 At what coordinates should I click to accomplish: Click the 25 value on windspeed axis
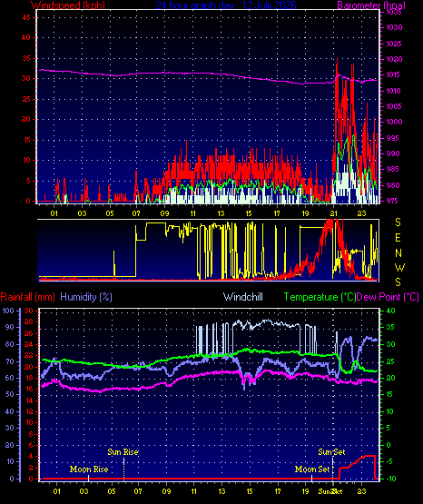coord(26,99)
